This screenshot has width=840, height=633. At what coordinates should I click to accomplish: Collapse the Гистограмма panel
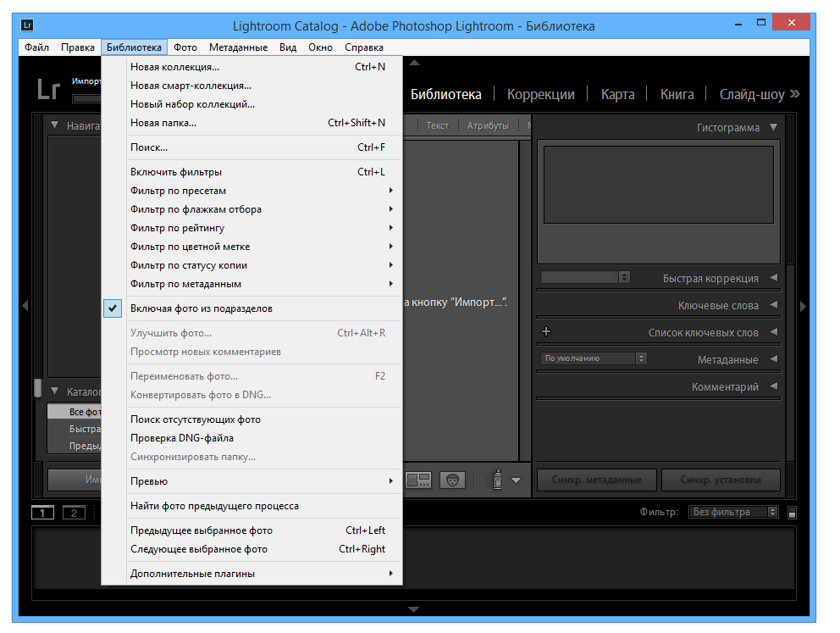tap(774, 128)
